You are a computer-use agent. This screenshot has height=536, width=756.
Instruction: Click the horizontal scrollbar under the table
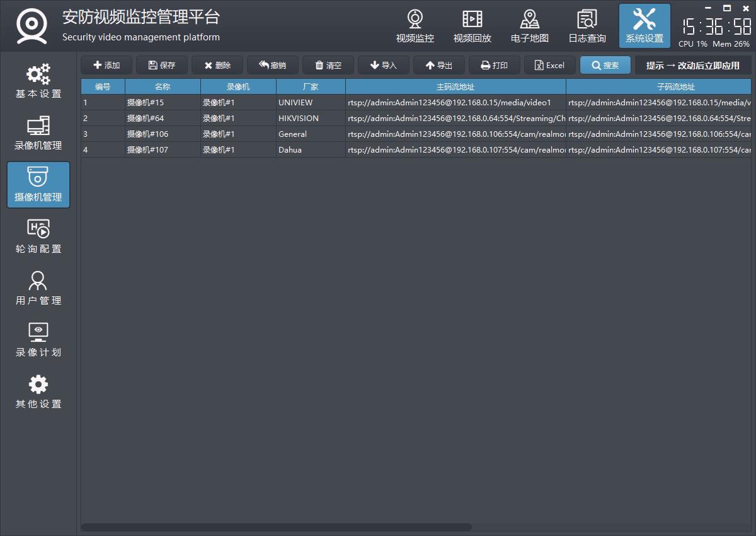point(277,527)
